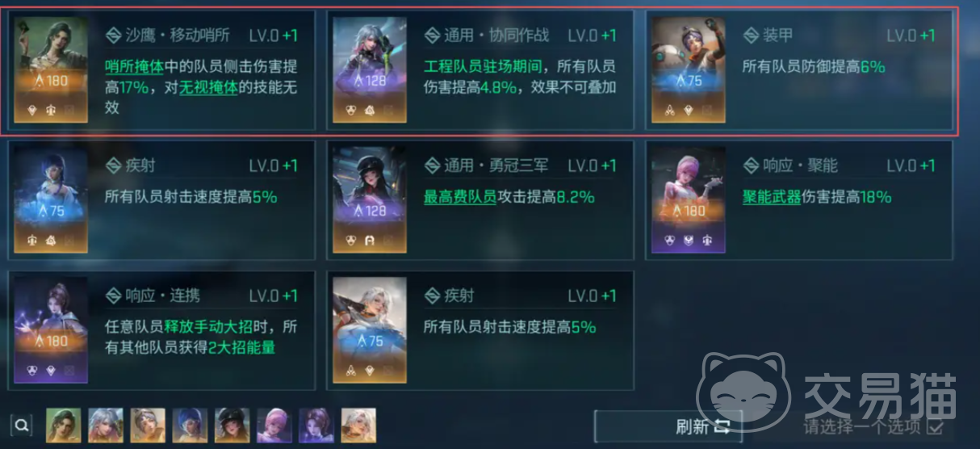Select the pink-haired character avatar filter
The height and width of the screenshot is (449, 980).
274,425
